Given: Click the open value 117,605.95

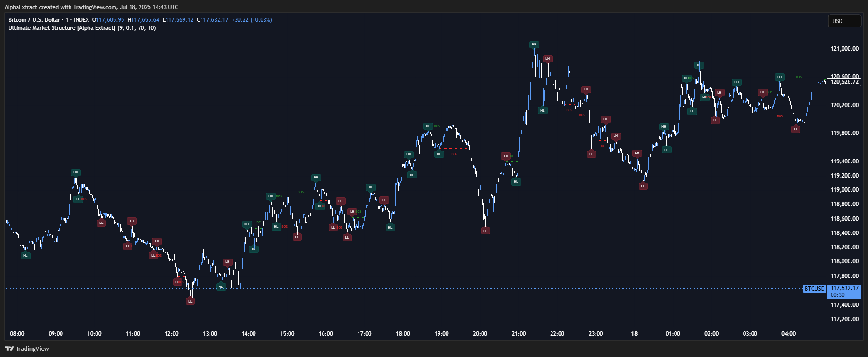Looking at the screenshot, I should coord(110,20).
